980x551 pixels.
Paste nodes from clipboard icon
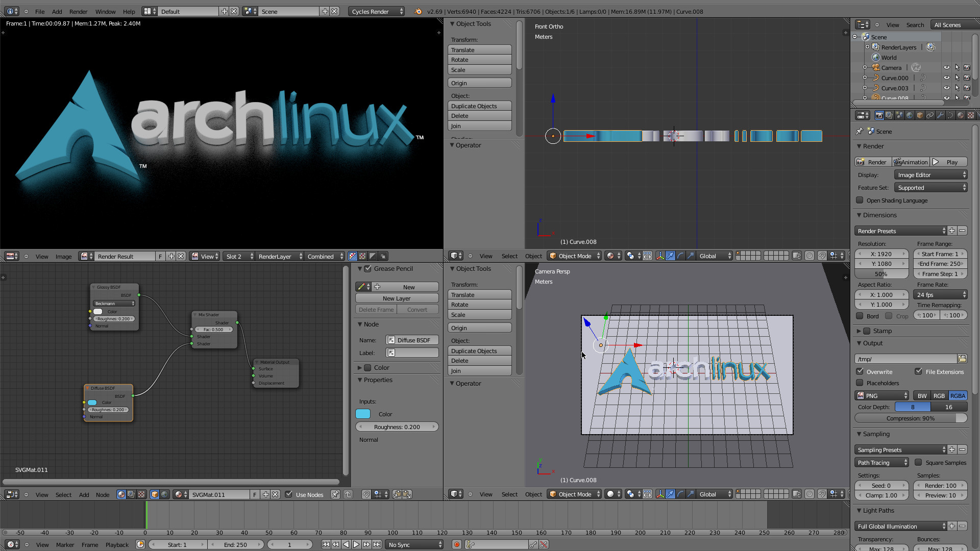tap(407, 494)
